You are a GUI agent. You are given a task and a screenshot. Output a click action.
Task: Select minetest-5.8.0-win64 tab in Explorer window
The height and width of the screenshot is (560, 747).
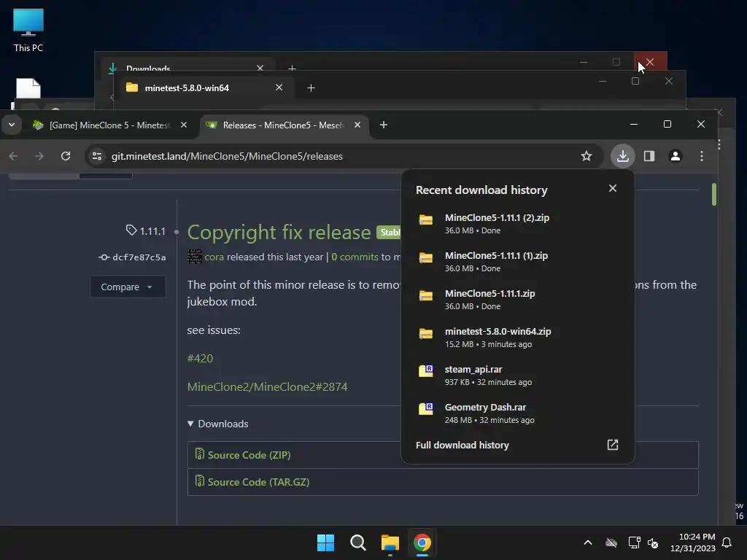187,88
